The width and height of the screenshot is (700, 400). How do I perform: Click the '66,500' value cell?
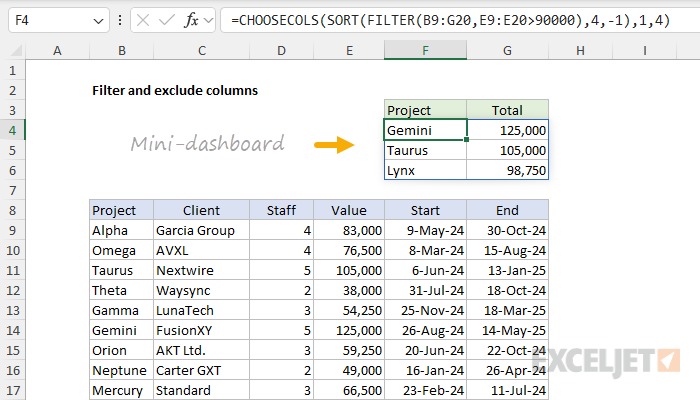(x=349, y=391)
